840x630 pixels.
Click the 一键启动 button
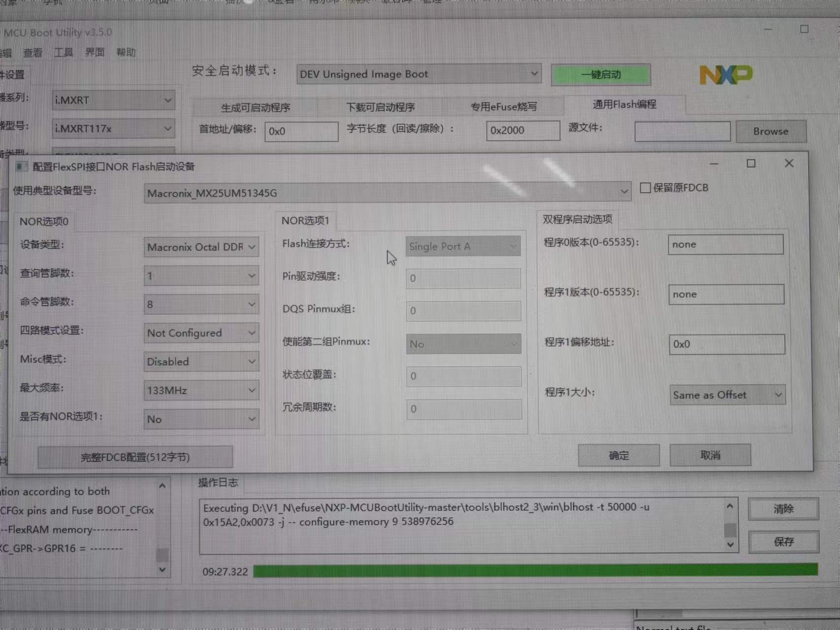[x=601, y=75]
